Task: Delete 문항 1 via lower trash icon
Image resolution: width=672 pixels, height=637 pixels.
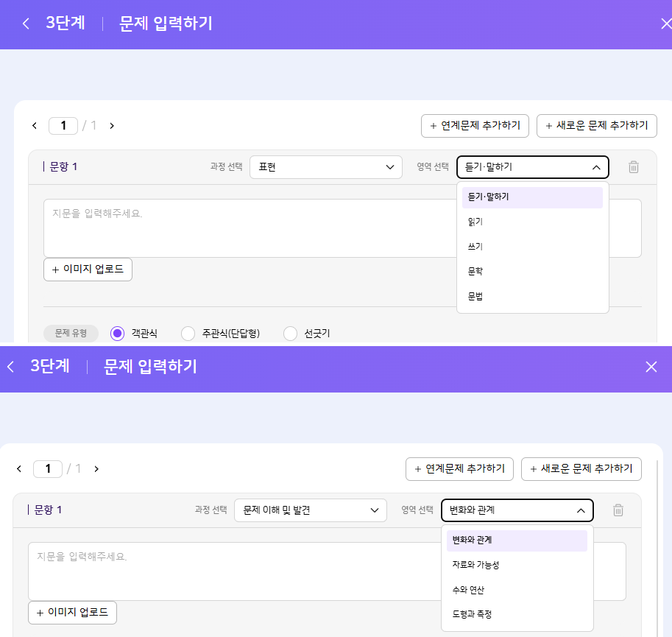Action: [618, 510]
